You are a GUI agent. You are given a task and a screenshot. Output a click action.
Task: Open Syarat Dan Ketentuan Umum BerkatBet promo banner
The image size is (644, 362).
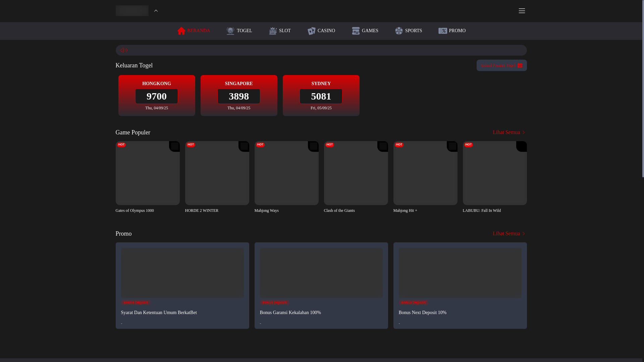click(182, 273)
